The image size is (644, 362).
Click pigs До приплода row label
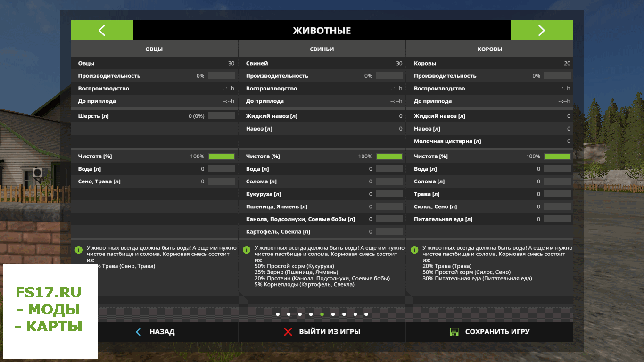[265, 101]
